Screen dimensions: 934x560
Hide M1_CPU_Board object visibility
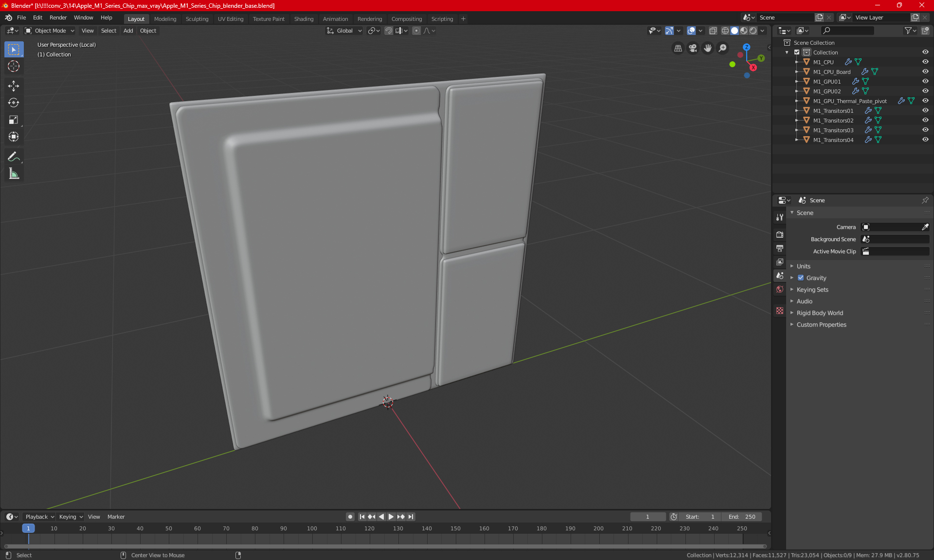pyautogui.click(x=925, y=71)
